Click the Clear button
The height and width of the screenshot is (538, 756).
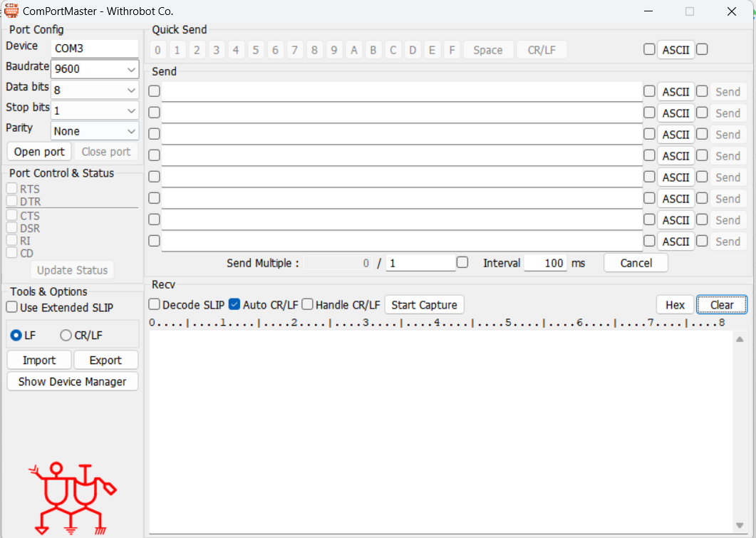722,305
